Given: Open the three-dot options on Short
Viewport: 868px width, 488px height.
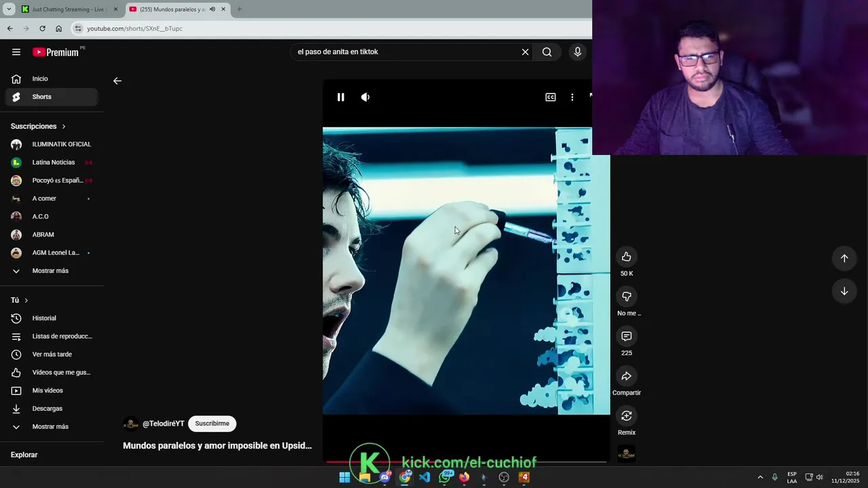Looking at the screenshot, I should (572, 97).
